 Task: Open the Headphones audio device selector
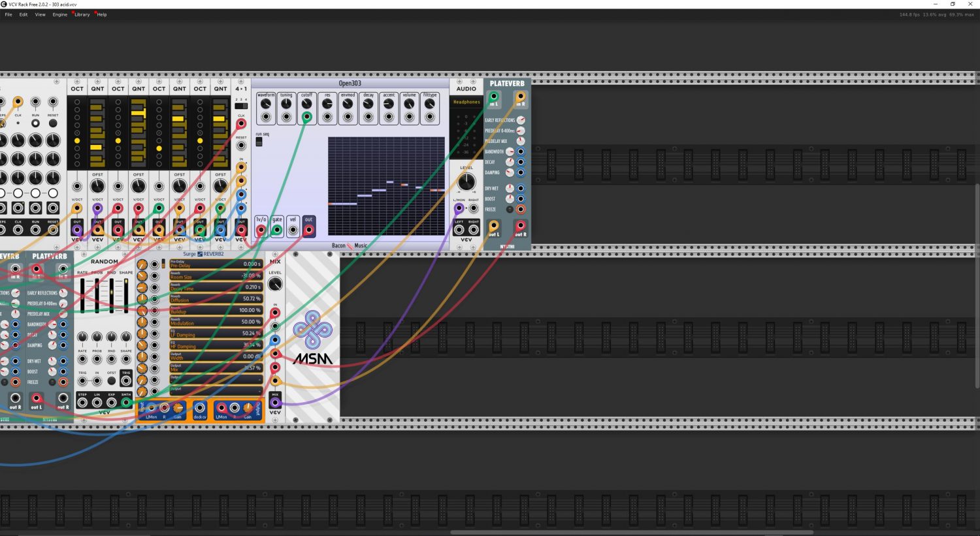coord(466,102)
